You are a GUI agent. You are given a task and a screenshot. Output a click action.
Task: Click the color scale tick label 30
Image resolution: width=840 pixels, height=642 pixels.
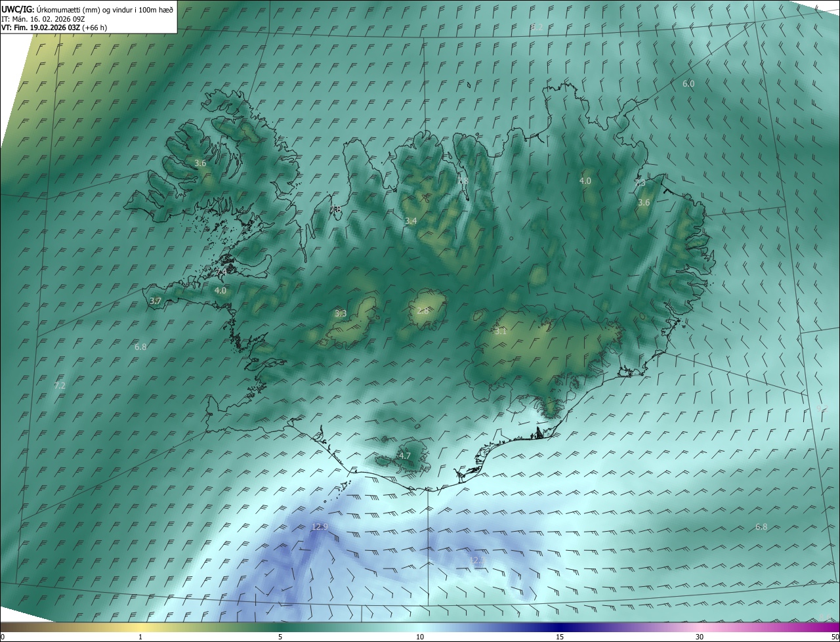700,637
